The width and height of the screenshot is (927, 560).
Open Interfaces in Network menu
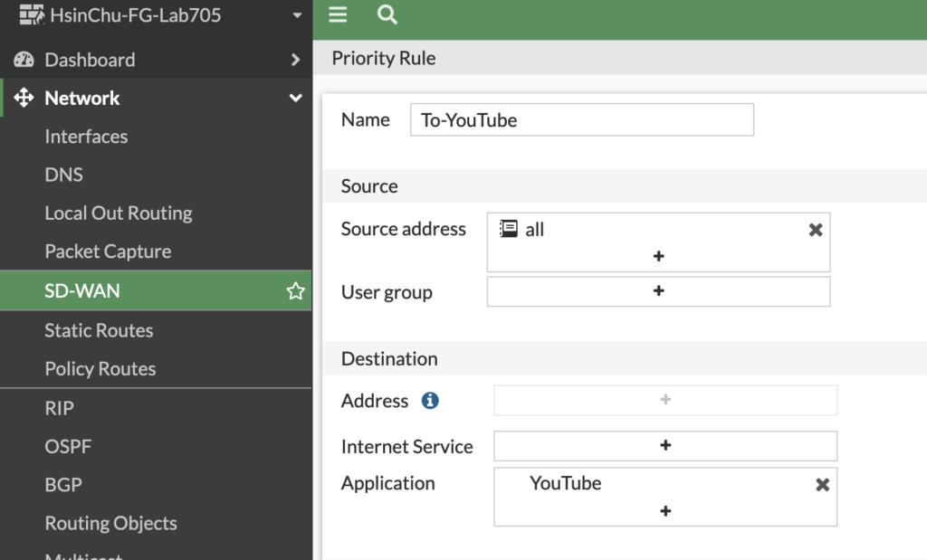86,137
